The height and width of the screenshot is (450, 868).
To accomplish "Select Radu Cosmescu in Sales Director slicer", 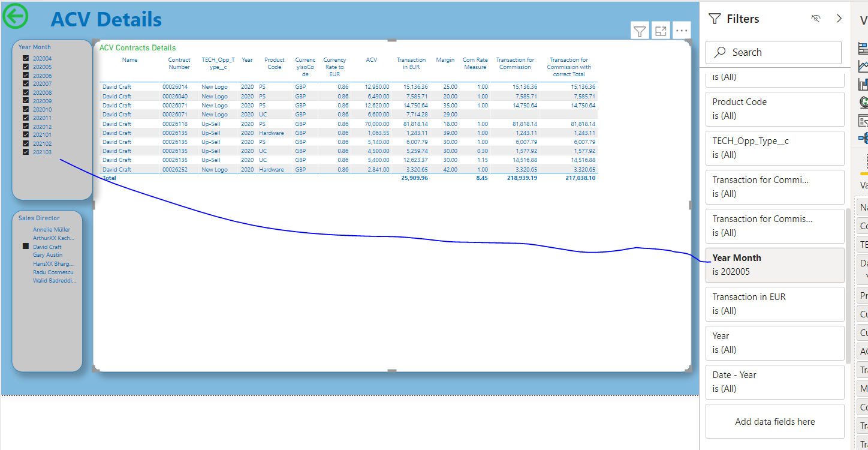I will (x=53, y=272).
